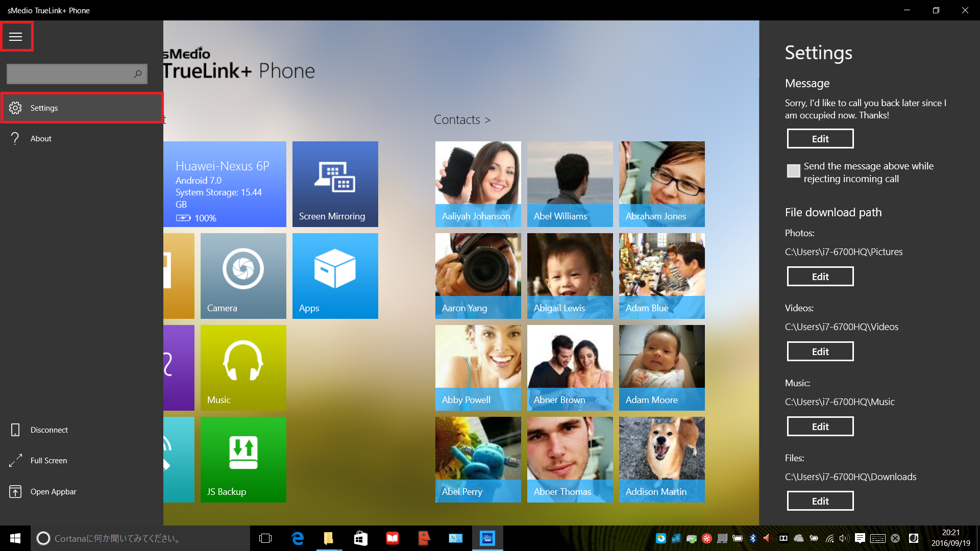Open the Action Center notification icon
The width and height of the screenshot is (980, 551).
coord(860,538)
